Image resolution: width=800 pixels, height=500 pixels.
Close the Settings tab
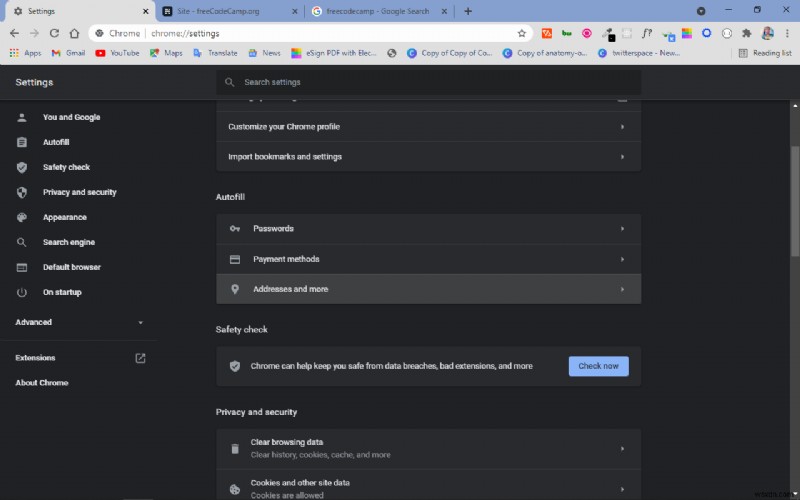pyautogui.click(x=145, y=11)
